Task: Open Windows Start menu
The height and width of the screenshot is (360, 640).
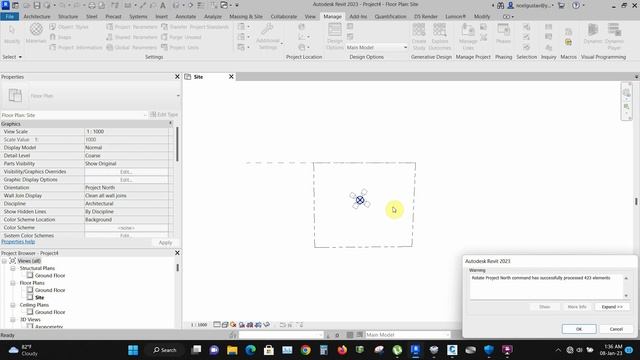Action: tap(133, 350)
